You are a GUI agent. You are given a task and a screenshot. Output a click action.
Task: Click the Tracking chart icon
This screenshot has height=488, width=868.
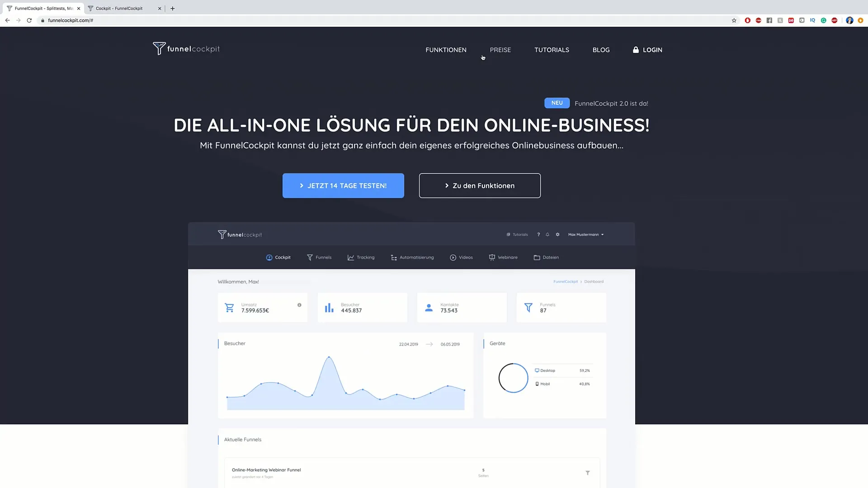(350, 258)
